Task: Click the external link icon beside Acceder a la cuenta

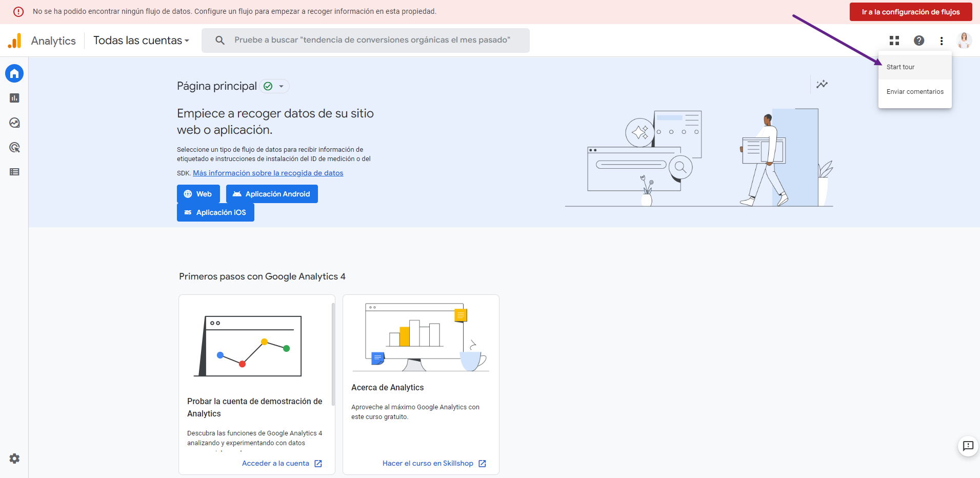Action: (x=318, y=464)
